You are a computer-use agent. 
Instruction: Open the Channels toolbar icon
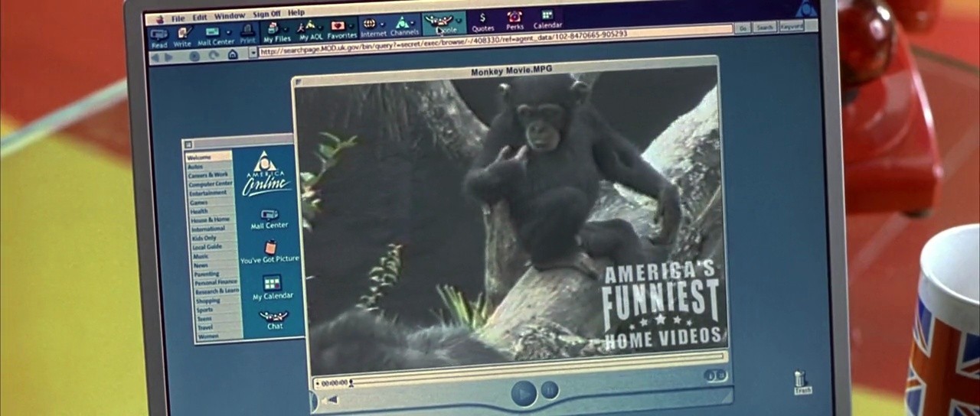pos(404,27)
